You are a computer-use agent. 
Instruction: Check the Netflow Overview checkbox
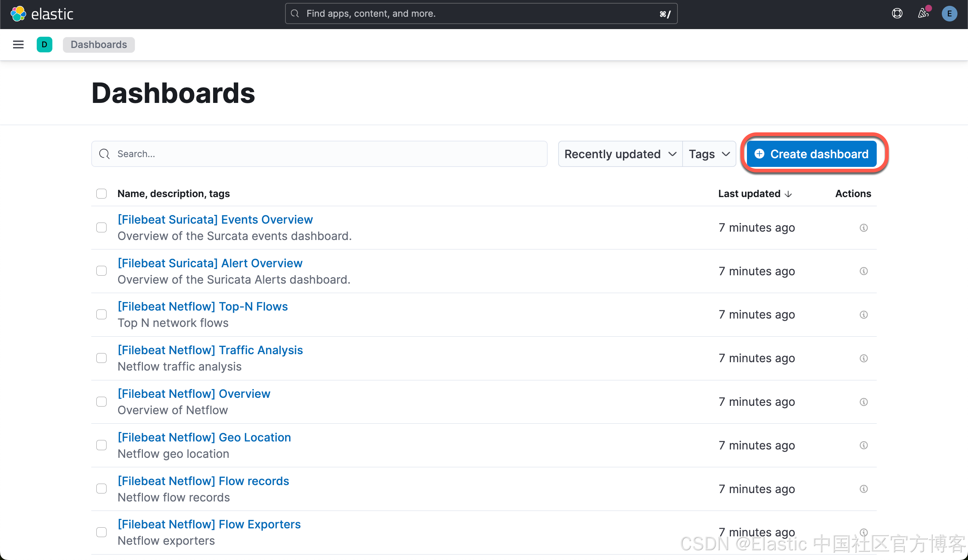coord(101,401)
